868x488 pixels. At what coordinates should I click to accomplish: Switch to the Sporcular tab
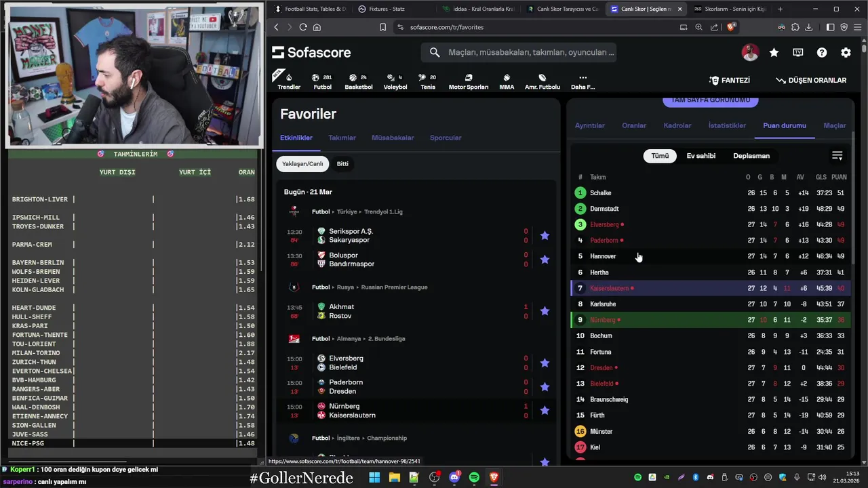click(446, 138)
